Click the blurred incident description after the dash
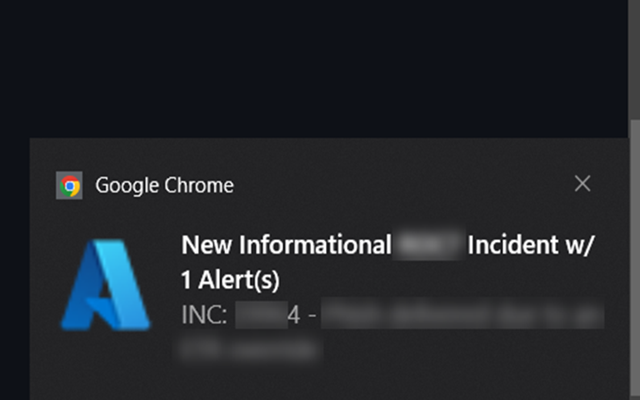Screen dimensions: 640x400 [462, 315]
